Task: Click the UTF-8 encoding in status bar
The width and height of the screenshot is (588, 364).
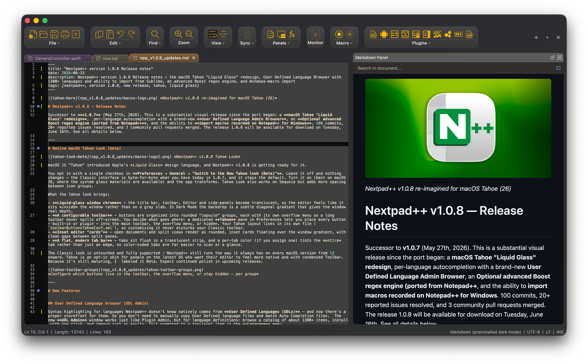Action: tap(533, 332)
